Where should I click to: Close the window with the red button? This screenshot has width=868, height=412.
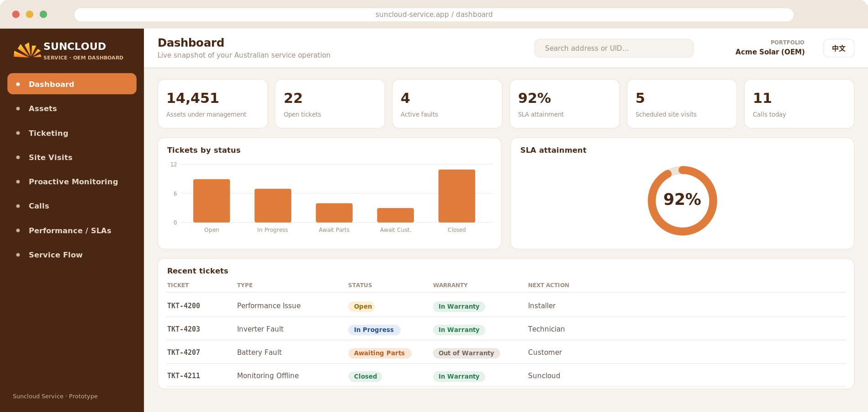coord(16,14)
